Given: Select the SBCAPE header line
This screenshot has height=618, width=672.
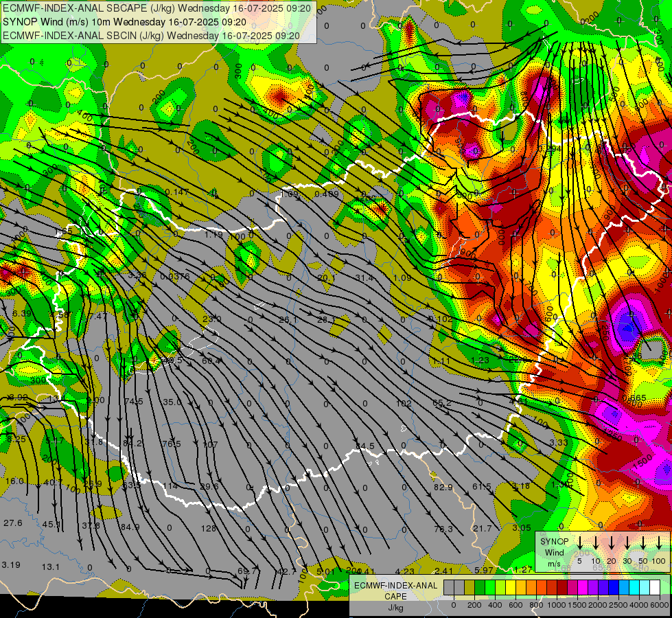Looking at the screenshot, I should (x=157, y=8).
